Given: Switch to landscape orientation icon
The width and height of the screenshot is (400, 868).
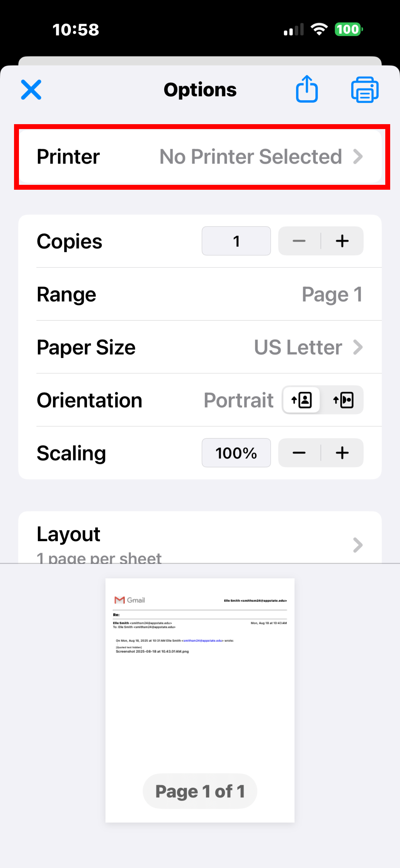Looking at the screenshot, I should (343, 400).
